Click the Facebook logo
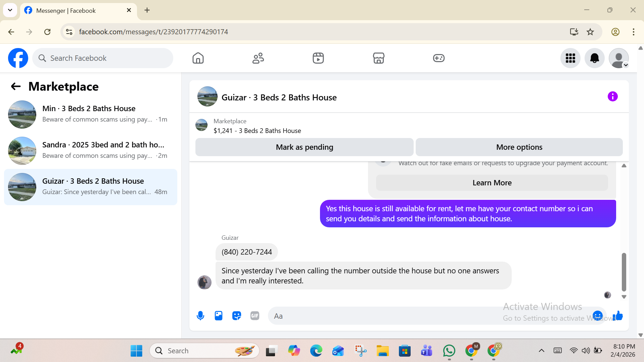 click(18, 58)
